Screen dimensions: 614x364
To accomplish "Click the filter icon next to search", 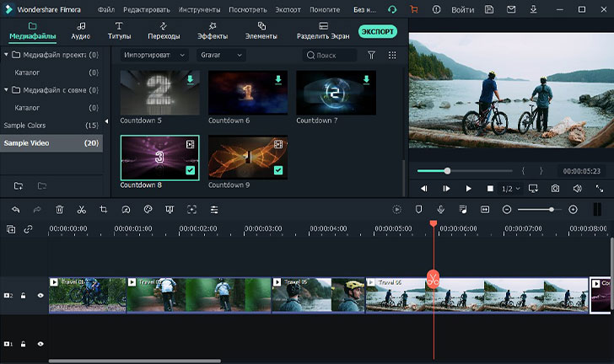I will pyautogui.click(x=372, y=55).
